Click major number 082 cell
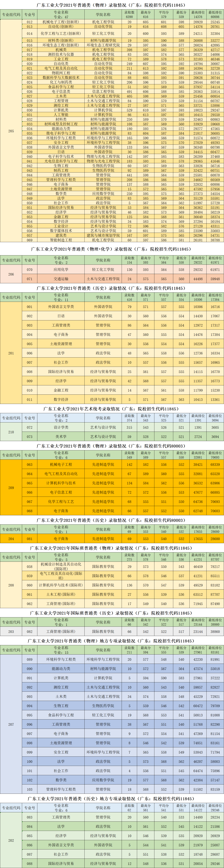The image size is (224, 868). coord(30,632)
